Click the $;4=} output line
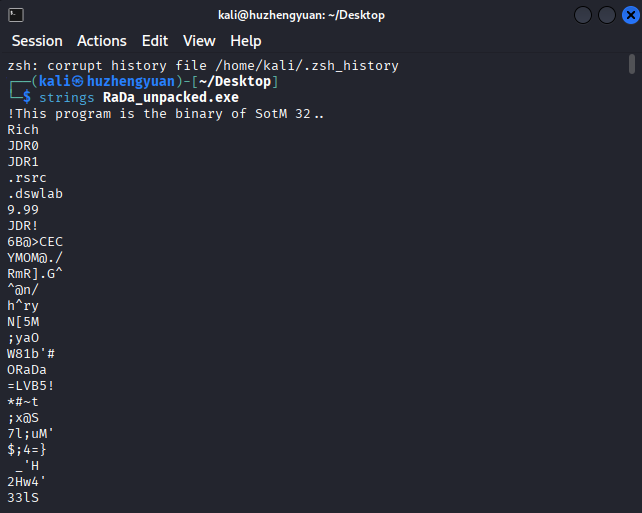Screen dimensions: 642x513 27,450
